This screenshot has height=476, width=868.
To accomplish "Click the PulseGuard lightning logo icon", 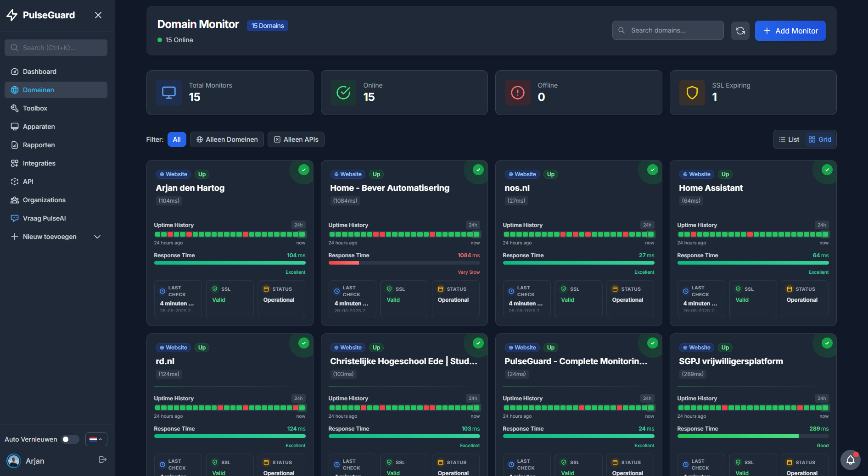I will [x=12, y=15].
